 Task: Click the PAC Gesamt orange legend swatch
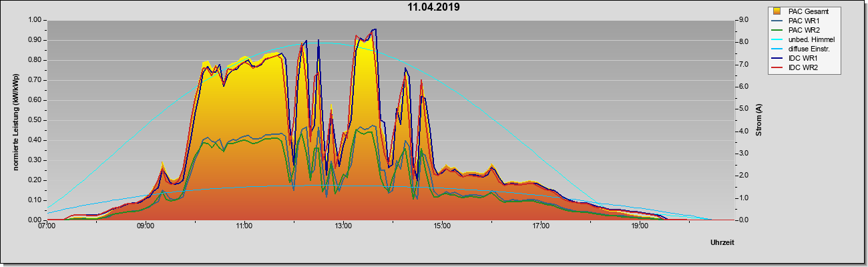pos(777,11)
